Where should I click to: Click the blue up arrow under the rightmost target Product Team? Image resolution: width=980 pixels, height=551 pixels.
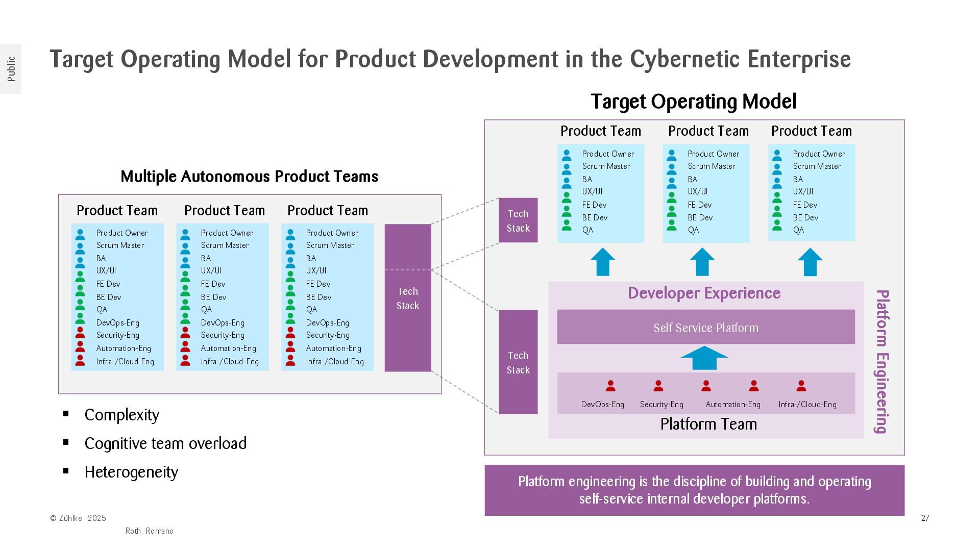810,262
